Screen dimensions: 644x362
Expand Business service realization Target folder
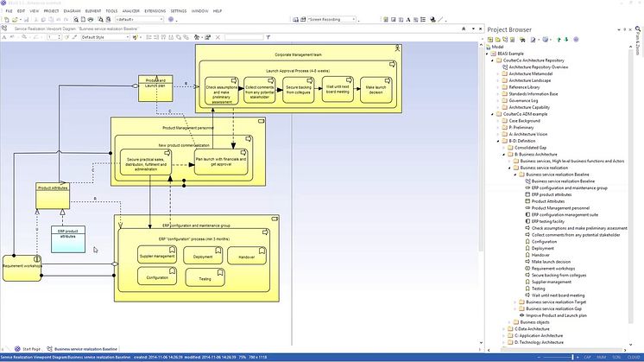515,302
